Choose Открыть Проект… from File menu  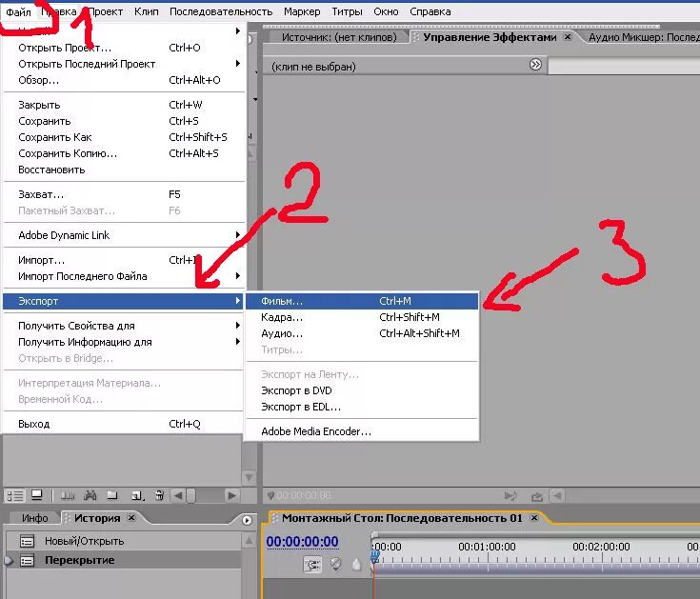tap(124, 48)
